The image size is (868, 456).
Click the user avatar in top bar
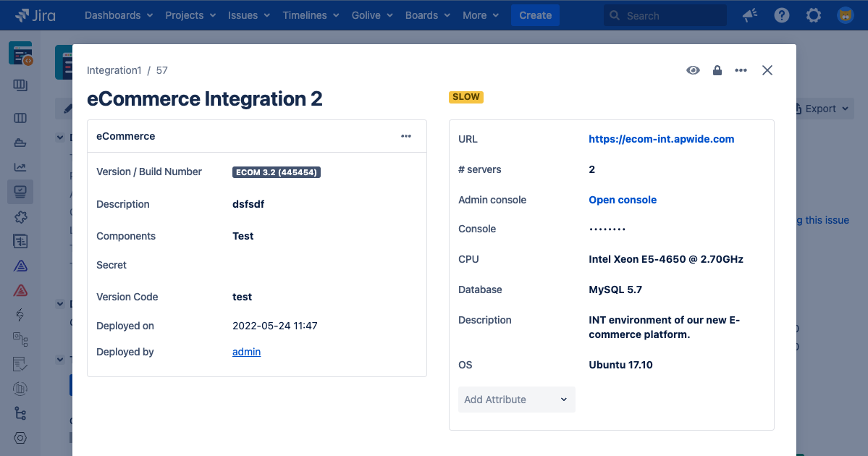pos(846,15)
